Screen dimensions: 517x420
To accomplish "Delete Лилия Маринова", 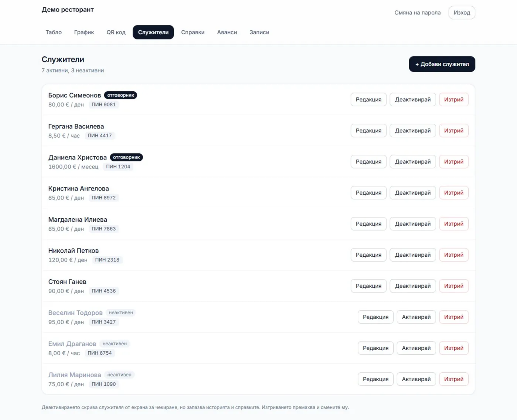I will click(453, 379).
